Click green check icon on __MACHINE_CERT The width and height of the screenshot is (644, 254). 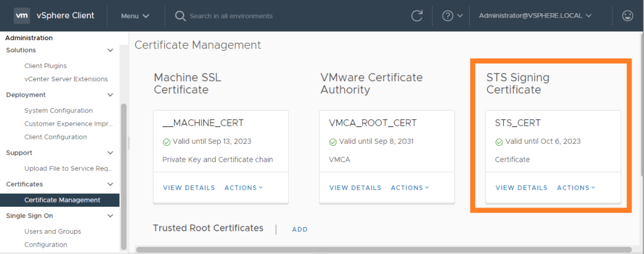(166, 142)
